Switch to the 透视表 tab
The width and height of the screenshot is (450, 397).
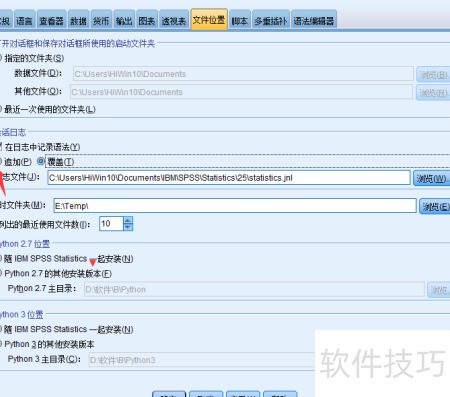click(174, 21)
